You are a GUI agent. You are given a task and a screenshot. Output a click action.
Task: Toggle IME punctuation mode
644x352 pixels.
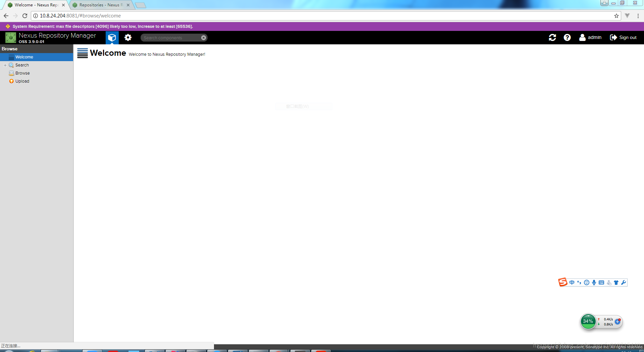click(x=579, y=282)
